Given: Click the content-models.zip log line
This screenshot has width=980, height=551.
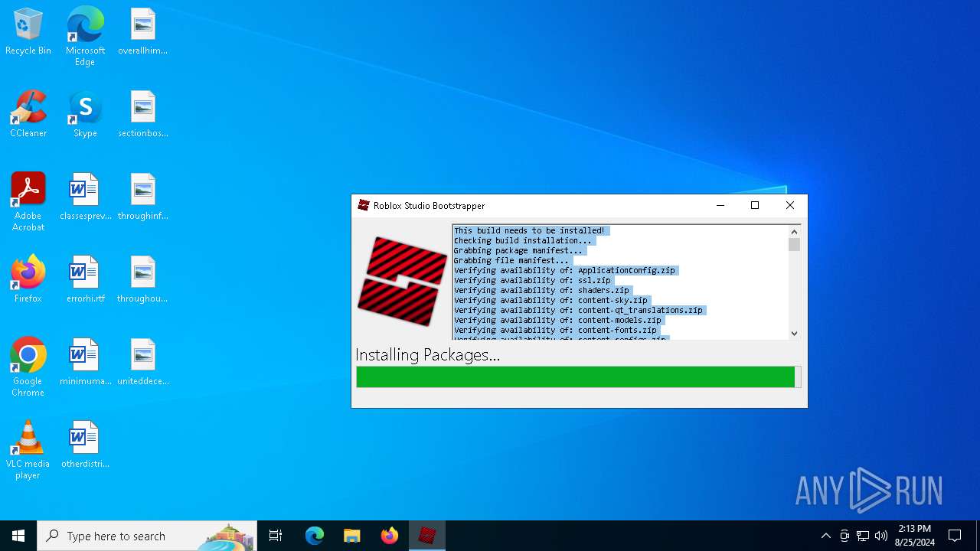Looking at the screenshot, I should [557, 320].
